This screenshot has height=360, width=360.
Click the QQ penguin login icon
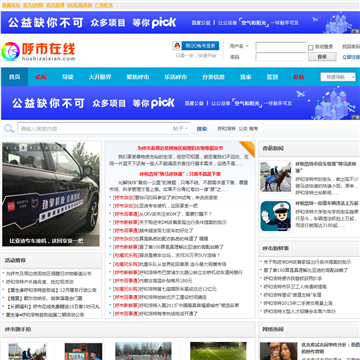177,46
